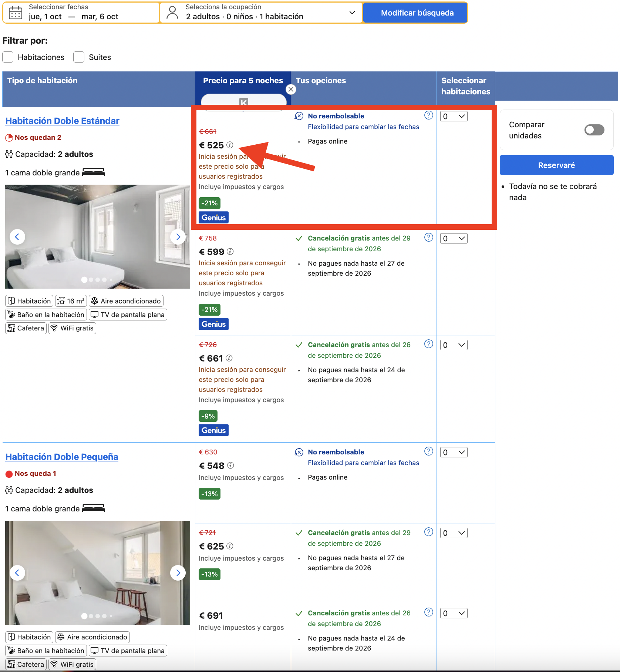Open help icon for Pequeña 29 de septiembre cancellation
Viewport: 620px width, 672px height.
tap(429, 532)
